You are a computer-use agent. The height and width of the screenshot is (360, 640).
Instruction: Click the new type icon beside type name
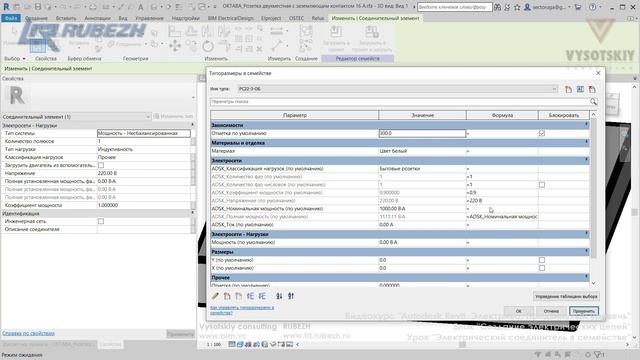click(568, 89)
